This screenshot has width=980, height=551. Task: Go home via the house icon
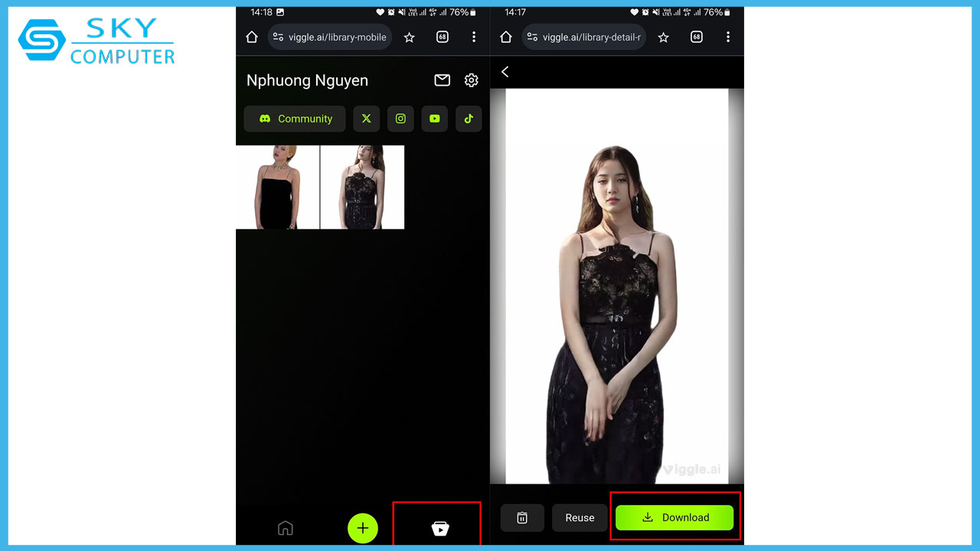point(286,528)
